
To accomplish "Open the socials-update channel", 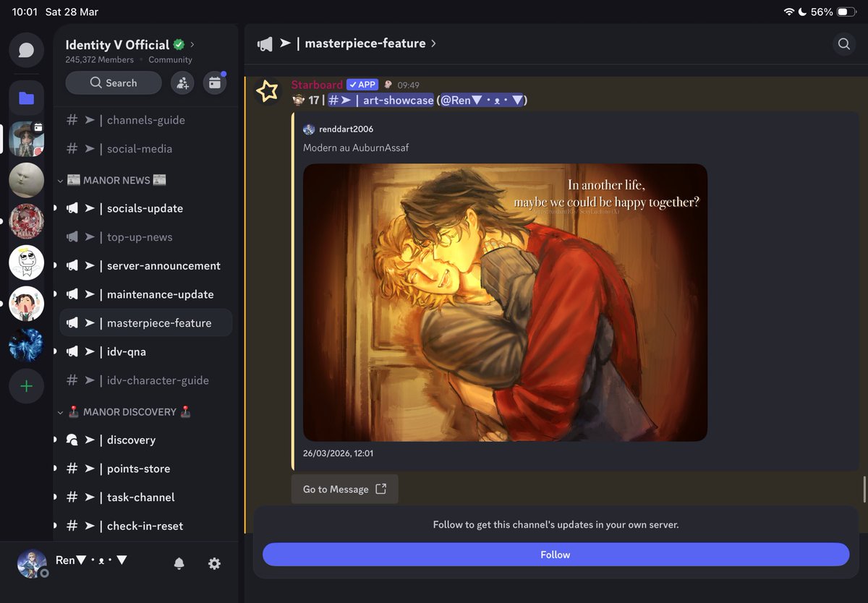I will (145, 208).
